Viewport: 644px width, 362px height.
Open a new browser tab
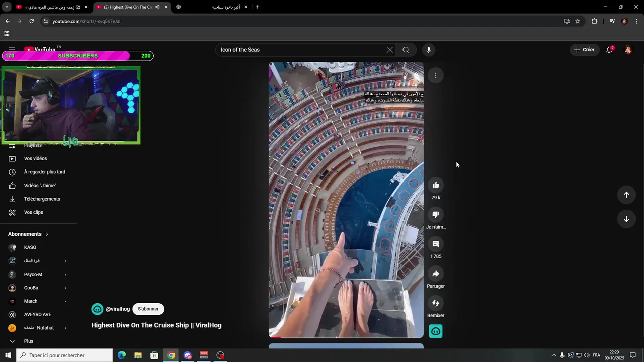click(258, 7)
